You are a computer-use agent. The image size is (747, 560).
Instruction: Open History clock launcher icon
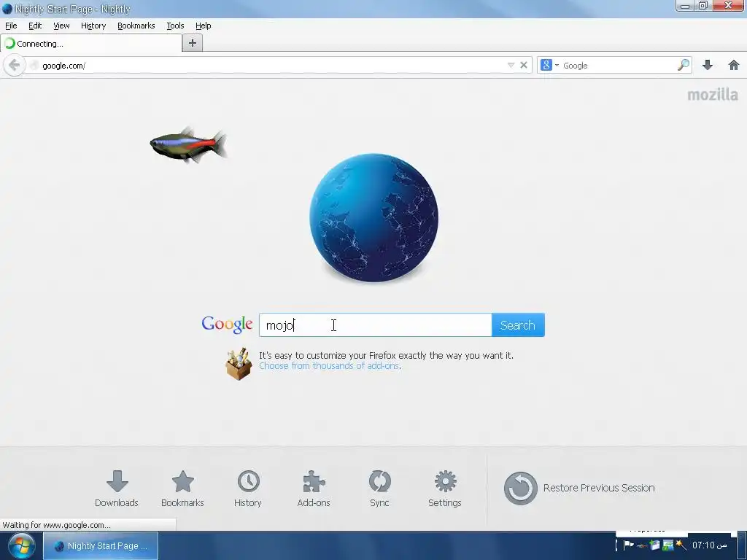[x=248, y=489]
